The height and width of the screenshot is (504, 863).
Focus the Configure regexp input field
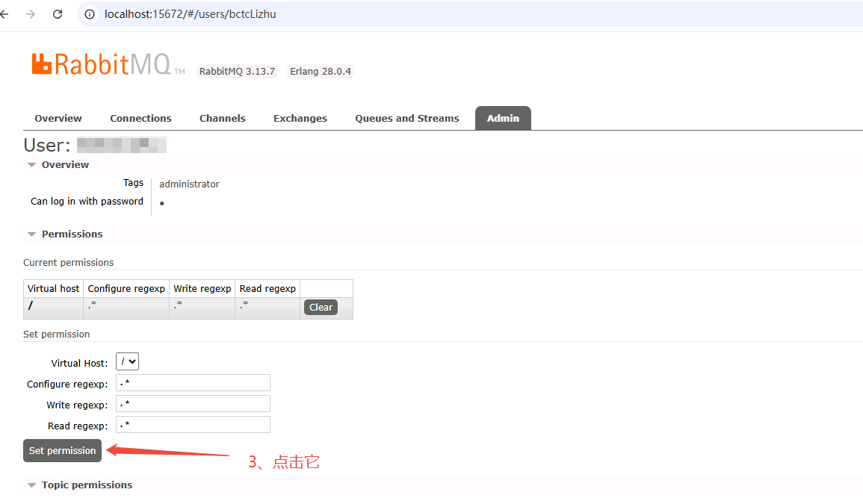[x=194, y=383]
